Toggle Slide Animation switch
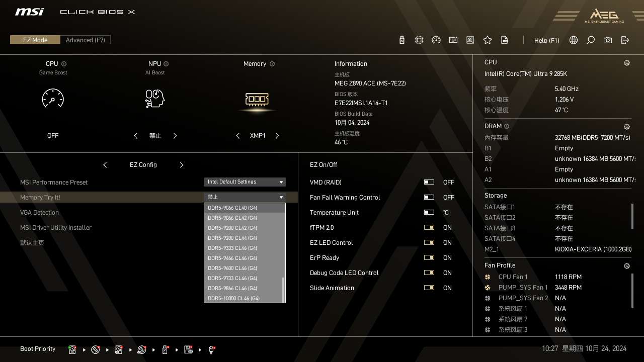Viewport: 644px width, 362px height. click(x=429, y=288)
